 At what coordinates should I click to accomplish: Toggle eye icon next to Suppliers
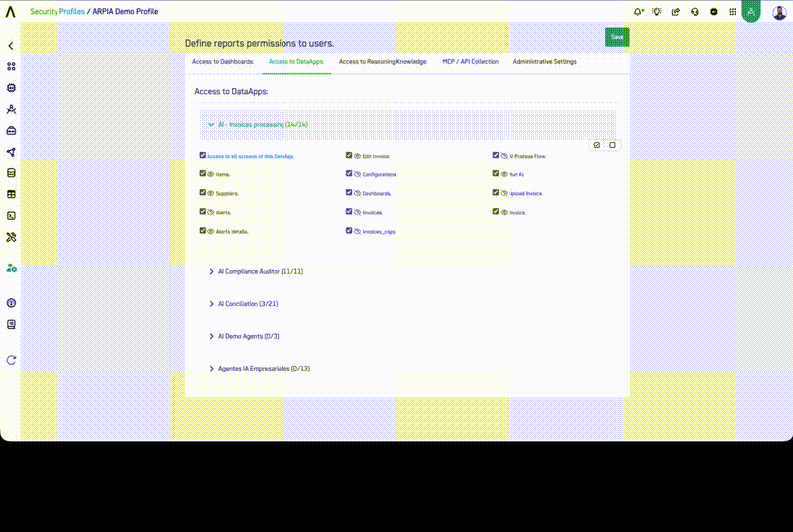[211, 193]
